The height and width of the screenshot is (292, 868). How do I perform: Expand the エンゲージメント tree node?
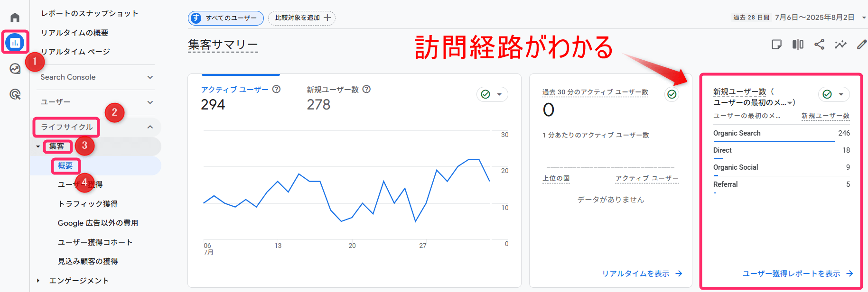tap(38, 281)
